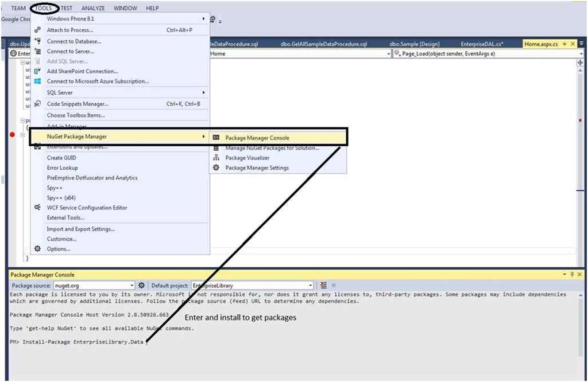Open the Default project dropdown
The height and width of the screenshot is (382, 588).
point(310,284)
